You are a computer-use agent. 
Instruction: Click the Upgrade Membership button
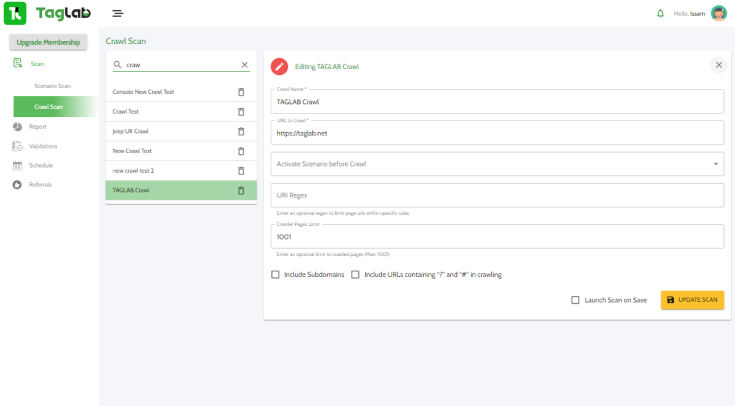48,42
